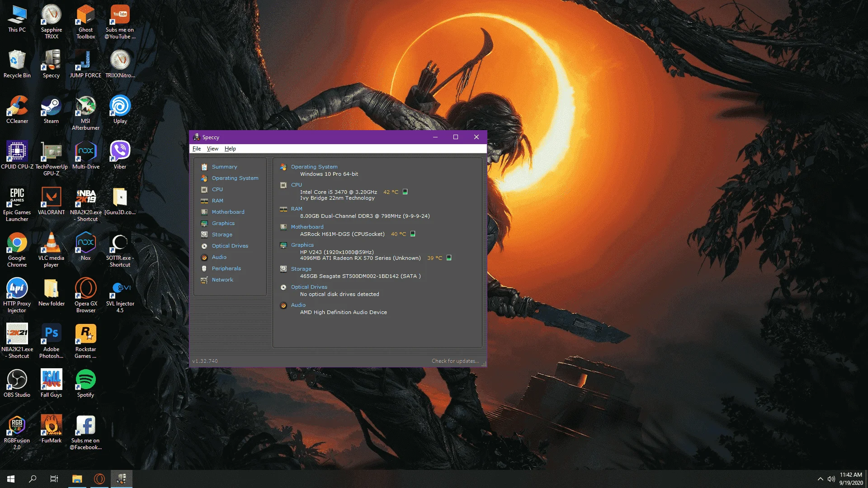Image resolution: width=868 pixels, height=488 pixels.
Task: Open the Sapphire TRIXX desktop icon
Action: [52, 22]
